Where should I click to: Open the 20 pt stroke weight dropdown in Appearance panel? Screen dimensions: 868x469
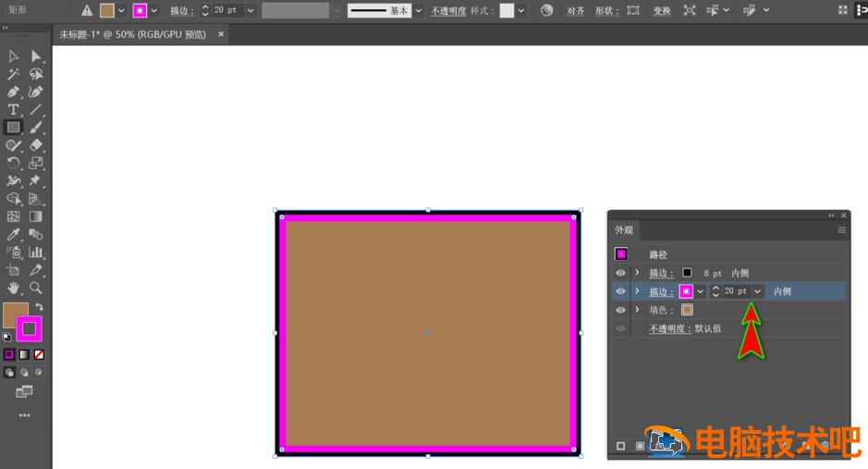point(758,291)
